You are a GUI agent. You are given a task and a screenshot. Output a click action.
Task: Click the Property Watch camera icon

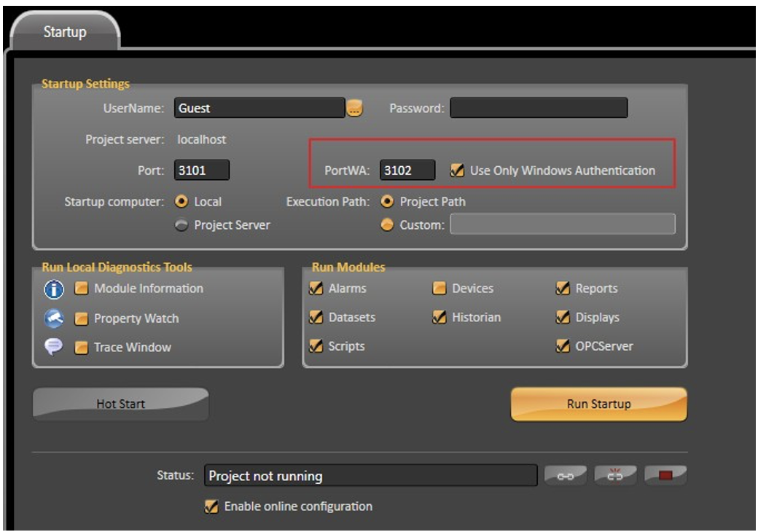click(55, 318)
